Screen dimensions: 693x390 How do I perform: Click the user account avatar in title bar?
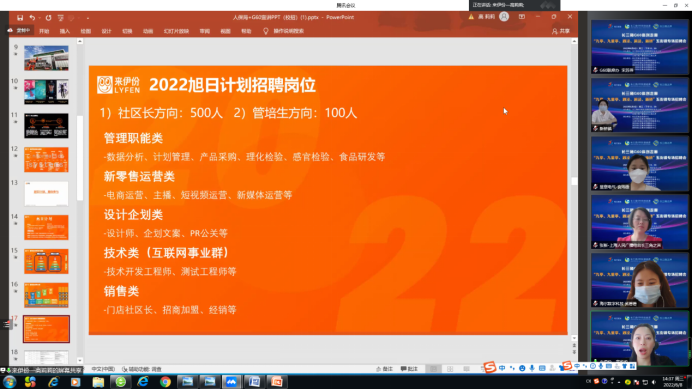pos(504,17)
